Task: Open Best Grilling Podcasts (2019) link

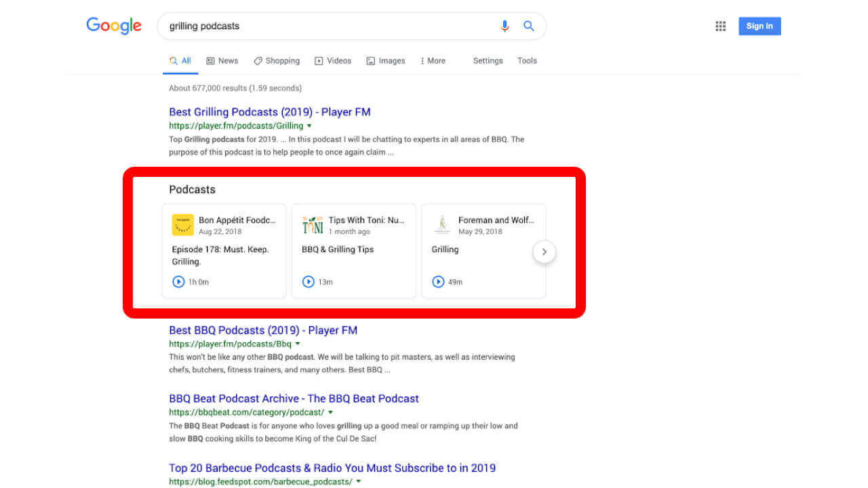Action: (x=269, y=112)
